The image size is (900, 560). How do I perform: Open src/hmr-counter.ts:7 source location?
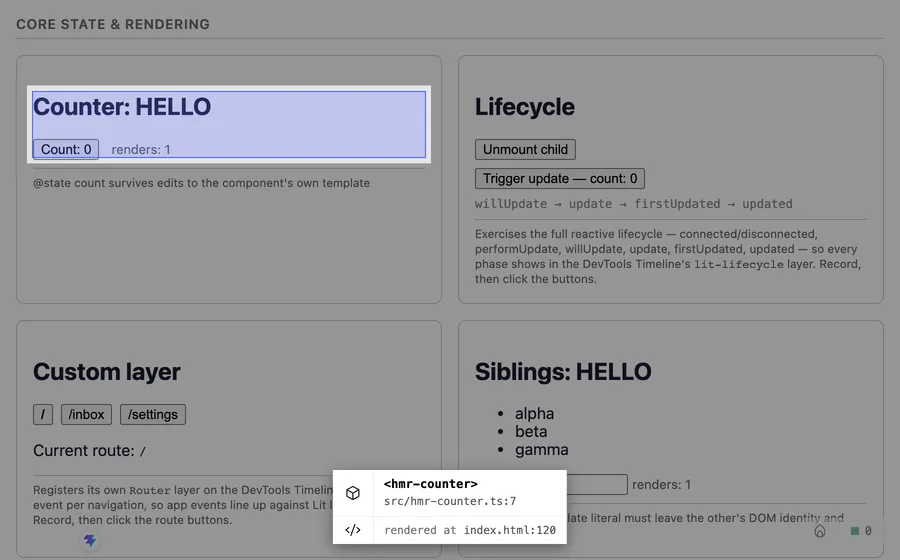tap(450, 501)
